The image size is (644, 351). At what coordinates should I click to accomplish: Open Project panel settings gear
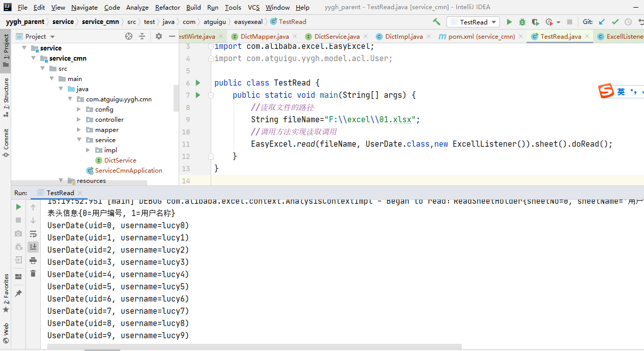(x=159, y=36)
